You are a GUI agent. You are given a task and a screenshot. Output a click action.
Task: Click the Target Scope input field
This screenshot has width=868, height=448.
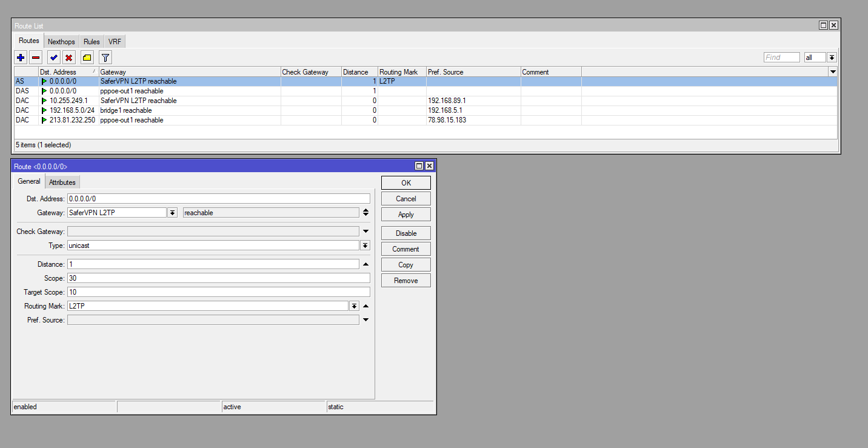point(218,292)
